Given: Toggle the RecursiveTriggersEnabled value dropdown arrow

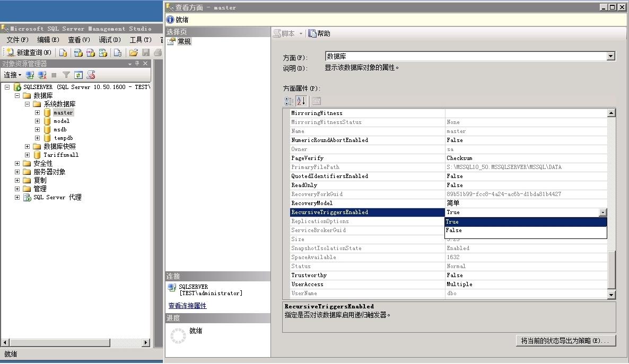Looking at the screenshot, I should tap(602, 212).
